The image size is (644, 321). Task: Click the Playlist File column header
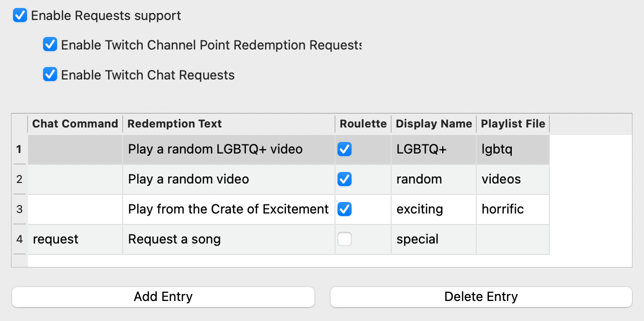(x=512, y=123)
